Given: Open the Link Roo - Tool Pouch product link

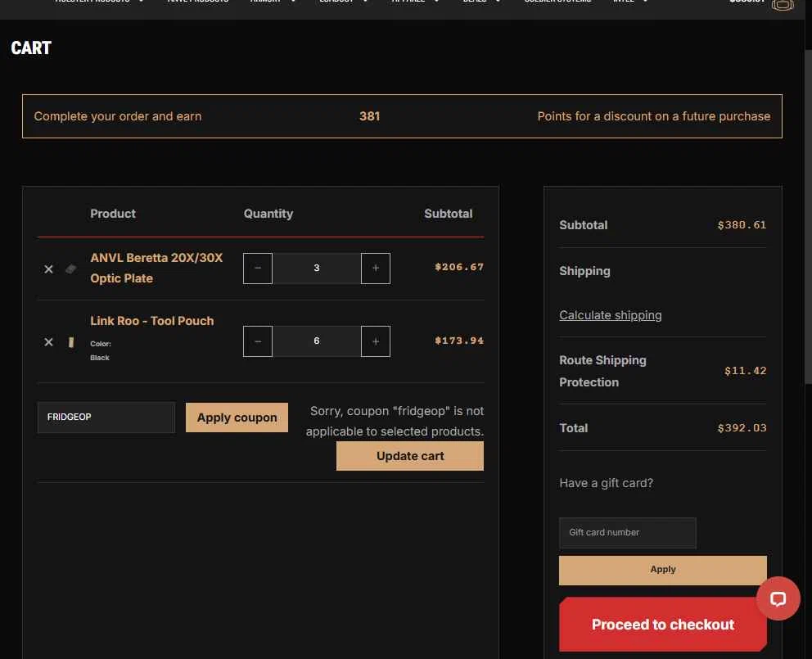Looking at the screenshot, I should pos(151,321).
